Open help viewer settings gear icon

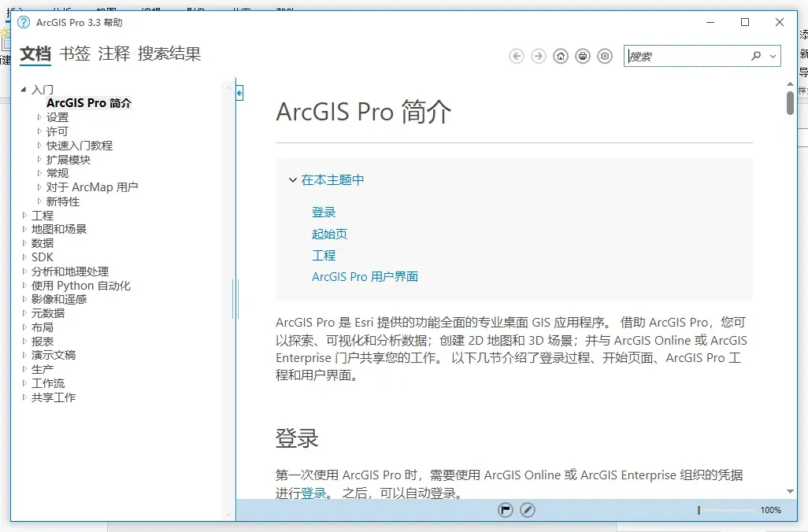[605, 56]
